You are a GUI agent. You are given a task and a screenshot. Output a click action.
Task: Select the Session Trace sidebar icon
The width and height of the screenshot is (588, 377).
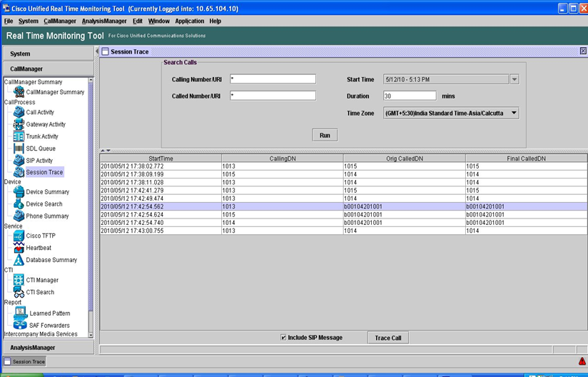coord(19,172)
